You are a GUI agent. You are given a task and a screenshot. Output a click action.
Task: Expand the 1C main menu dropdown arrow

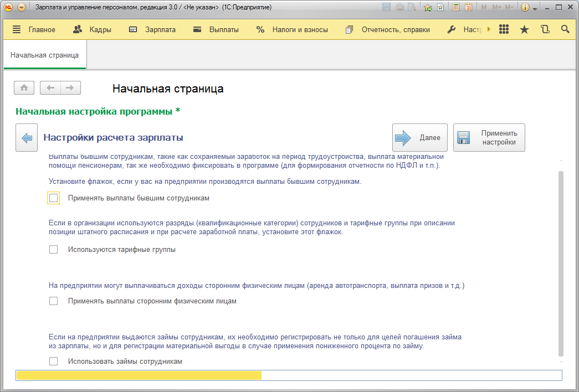(22, 7)
